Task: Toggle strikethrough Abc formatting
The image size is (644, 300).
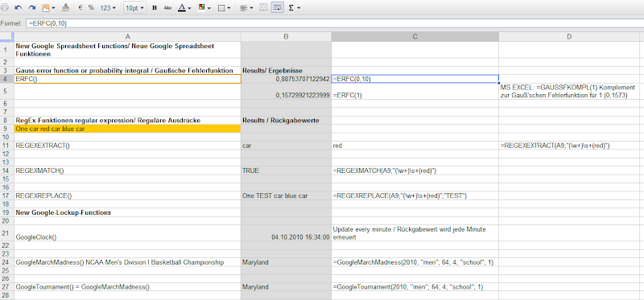Action: (x=167, y=7)
